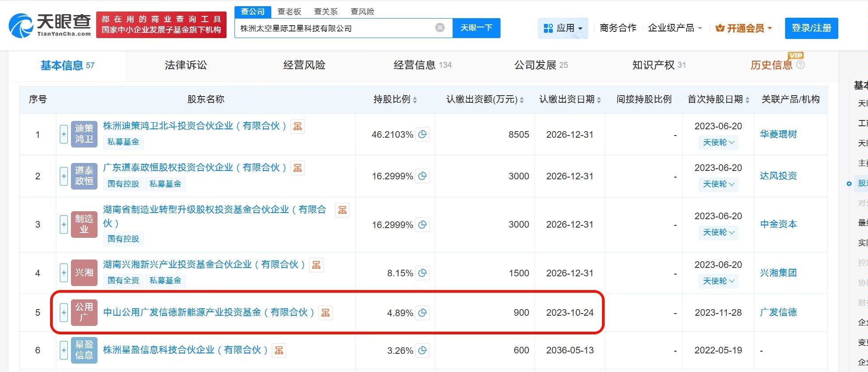Click the 天眼一下 search button
The image size is (868, 372).
tap(477, 28)
